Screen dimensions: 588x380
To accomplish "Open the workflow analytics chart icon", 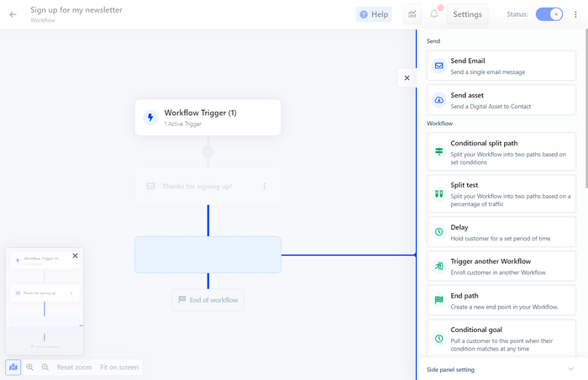I will point(412,14).
